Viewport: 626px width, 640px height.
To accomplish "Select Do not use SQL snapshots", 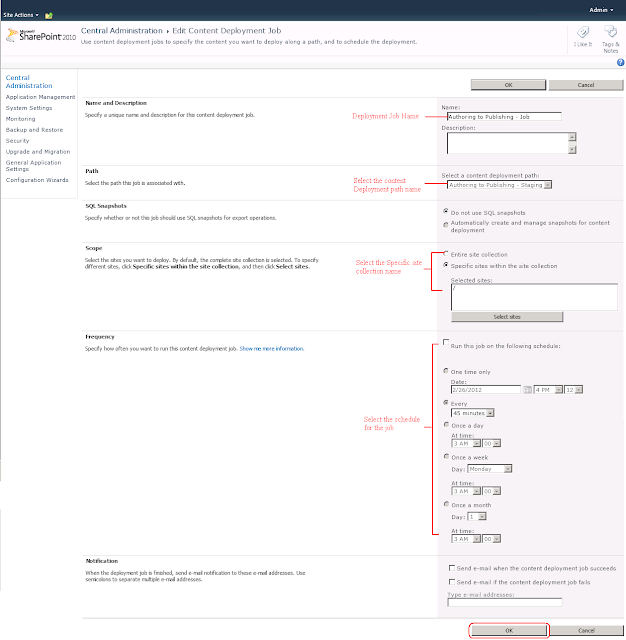I will click(x=446, y=211).
